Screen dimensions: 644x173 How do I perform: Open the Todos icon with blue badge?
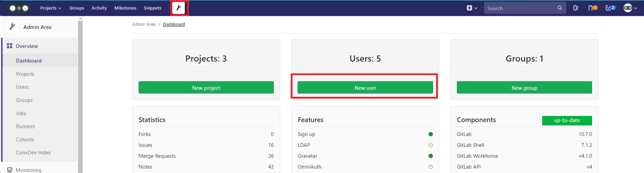point(610,8)
